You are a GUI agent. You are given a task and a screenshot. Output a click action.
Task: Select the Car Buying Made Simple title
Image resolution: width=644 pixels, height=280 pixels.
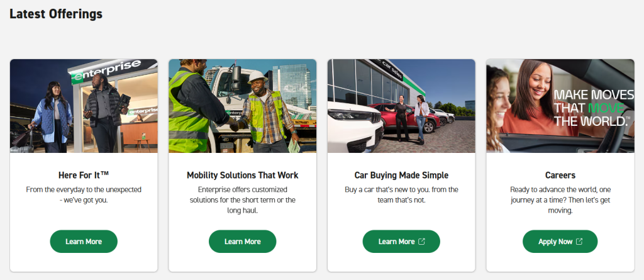401,175
